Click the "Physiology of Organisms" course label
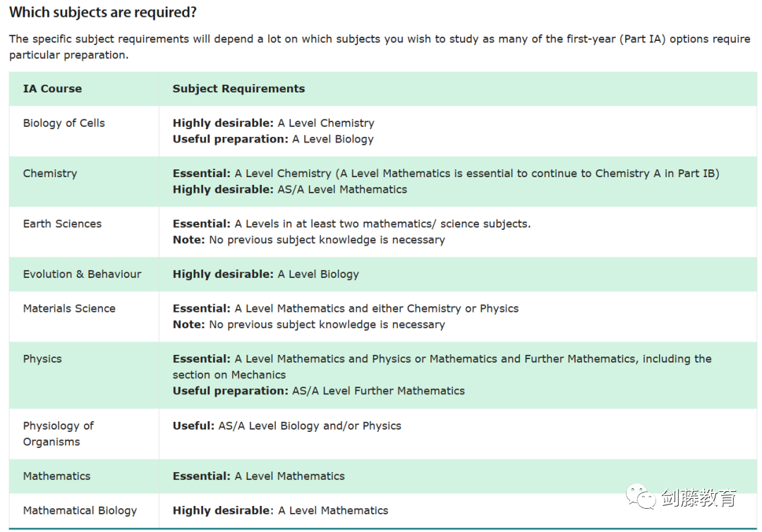 58,433
